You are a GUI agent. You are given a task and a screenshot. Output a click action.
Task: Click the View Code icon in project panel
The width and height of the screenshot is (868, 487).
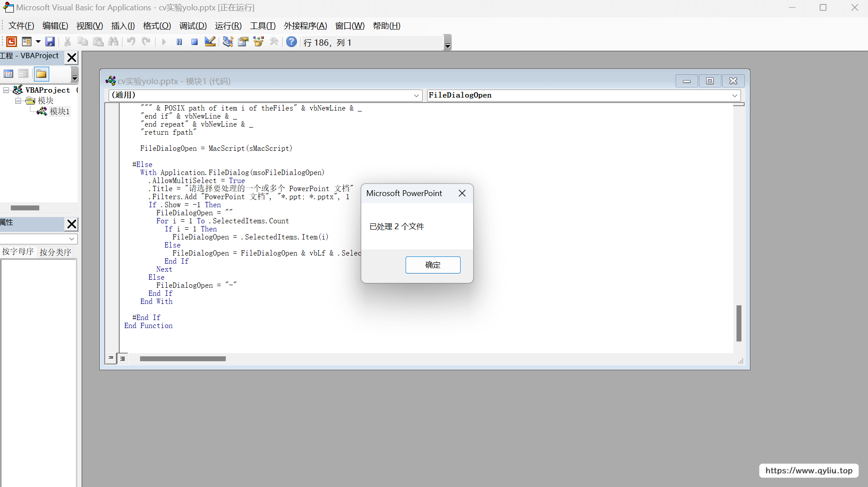click(x=8, y=74)
